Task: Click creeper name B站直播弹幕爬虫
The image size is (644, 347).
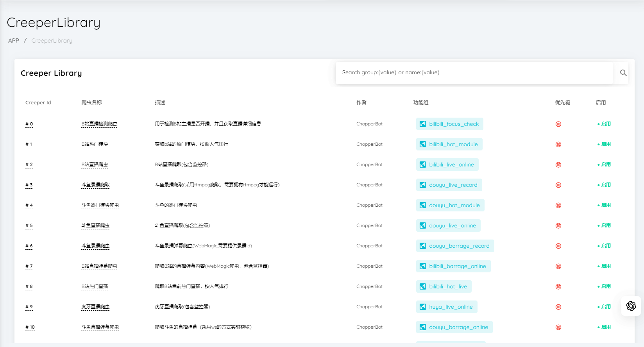Action: (x=99, y=266)
